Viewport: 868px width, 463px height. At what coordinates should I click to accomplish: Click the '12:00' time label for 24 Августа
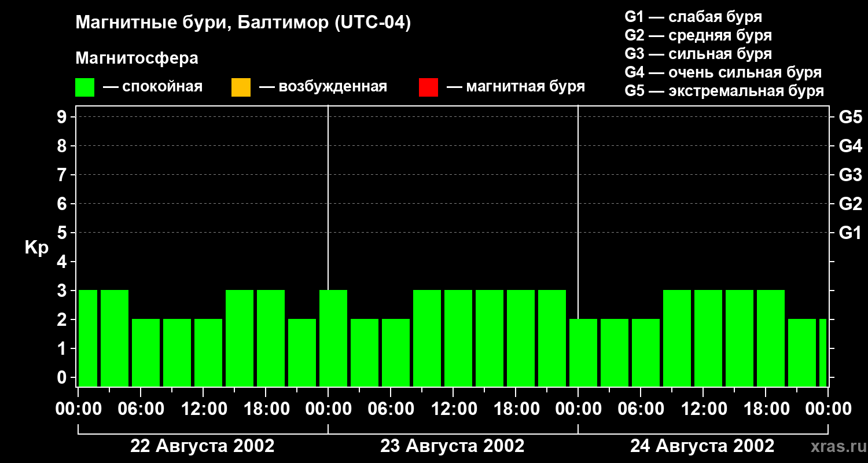703,409
